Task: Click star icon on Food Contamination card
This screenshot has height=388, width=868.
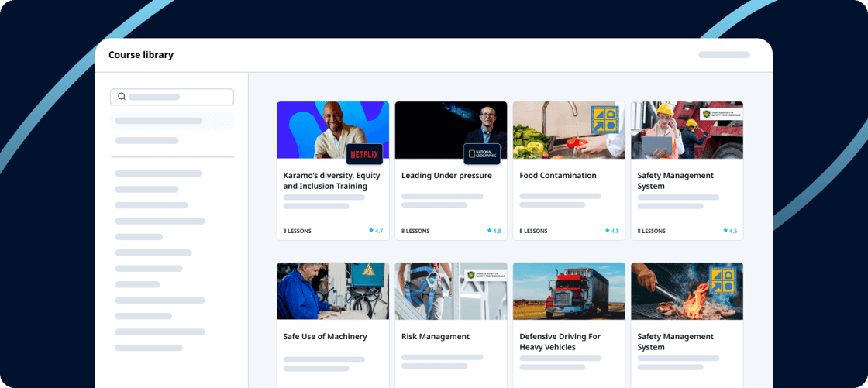Action: (608, 230)
